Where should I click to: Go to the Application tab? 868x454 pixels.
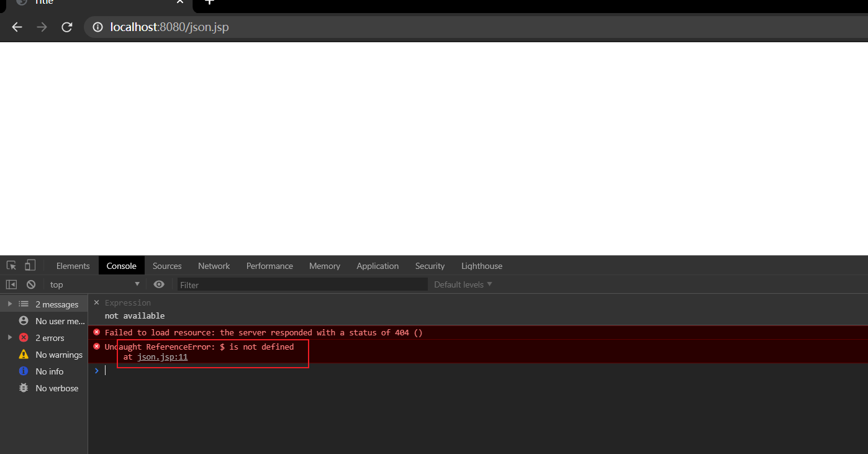tap(377, 266)
